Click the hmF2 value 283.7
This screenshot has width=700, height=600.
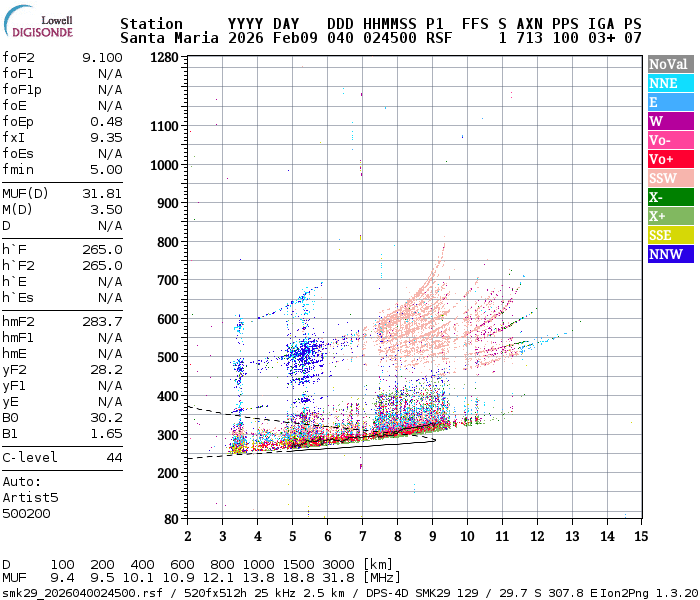click(x=102, y=322)
